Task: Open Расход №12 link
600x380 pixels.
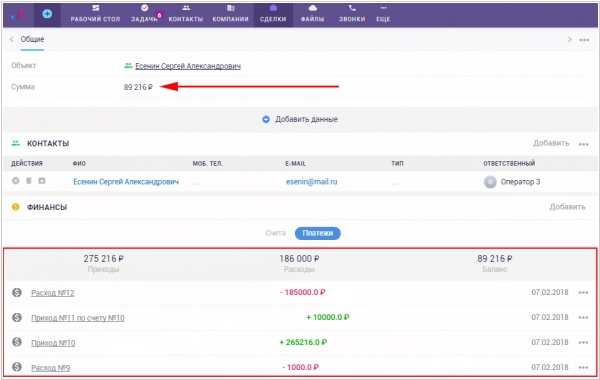Action: pos(53,293)
